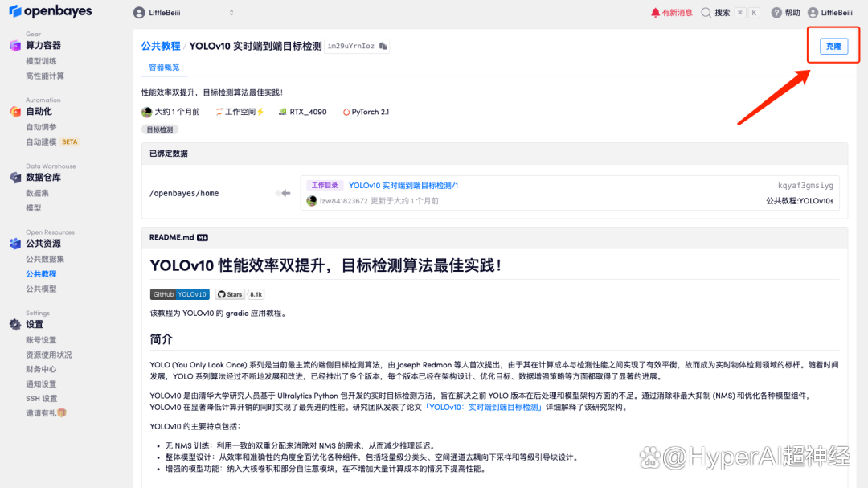Open 模型 in the sidebar

point(33,207)
